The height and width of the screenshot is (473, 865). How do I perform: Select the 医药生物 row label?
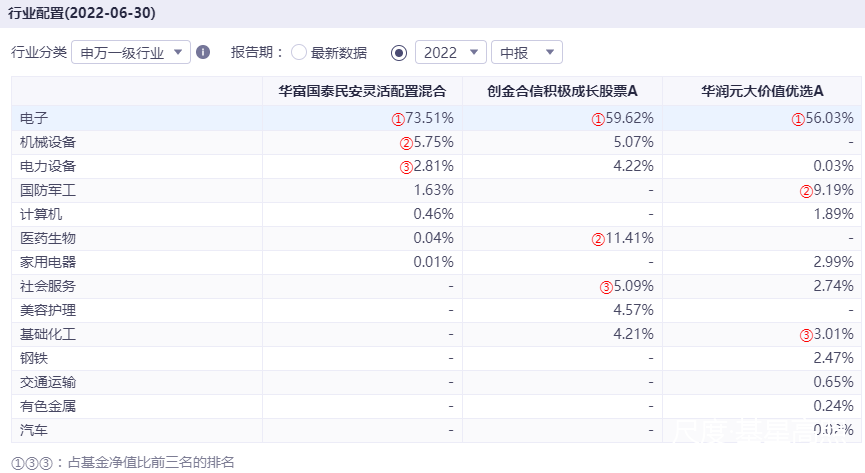[x=48, y=238]
